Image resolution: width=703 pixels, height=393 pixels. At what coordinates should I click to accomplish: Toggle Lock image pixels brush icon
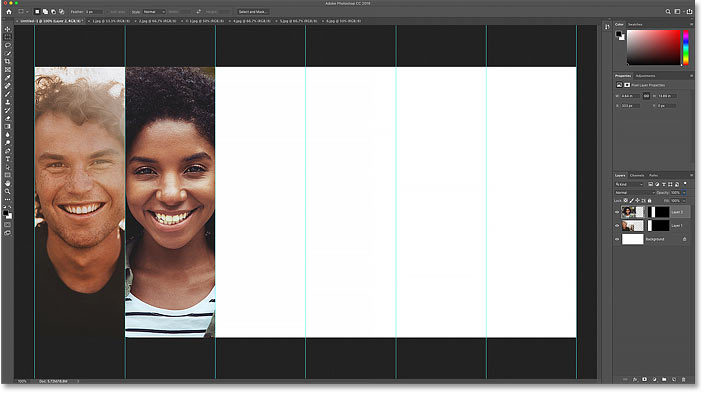click(x=632, y=200)
